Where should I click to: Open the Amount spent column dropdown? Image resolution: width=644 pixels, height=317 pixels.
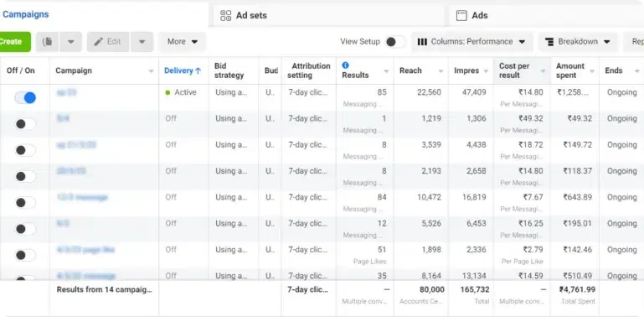click(x=592, y=71)
